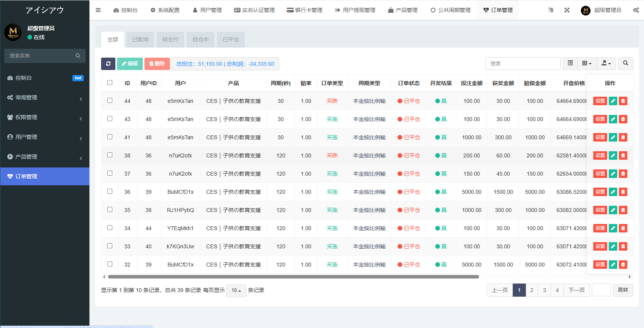The height and width of the screenshot is (328, 644).
Task: Click the search magnifier toolbar button
Action: [625, 63]
